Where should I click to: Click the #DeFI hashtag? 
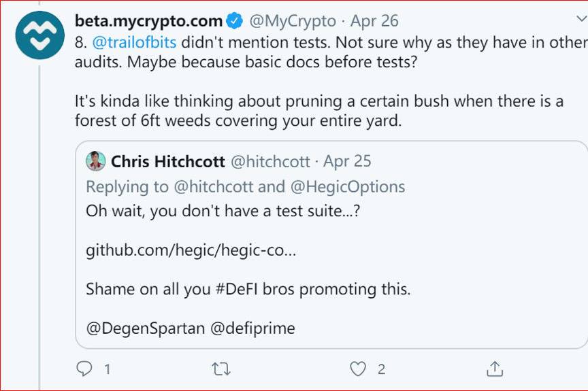pyautogui.click(x=236, y=289)
